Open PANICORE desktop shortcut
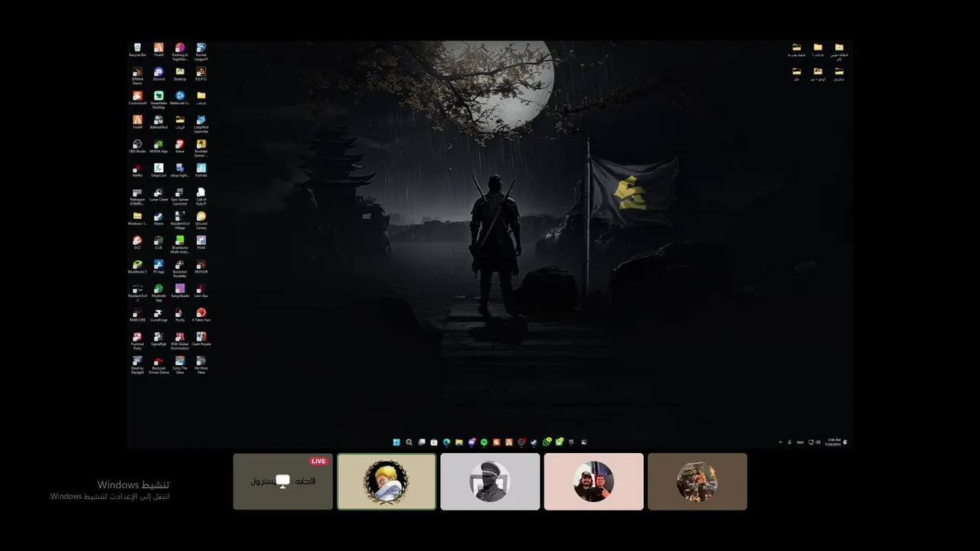Viewport: 980px width, 551px height. [x=137, y=315]
